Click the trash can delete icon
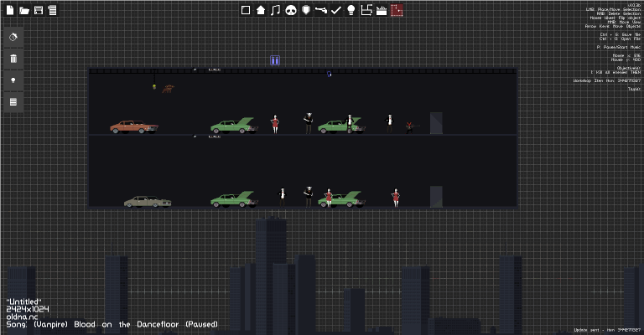The width and height of the screenshot is (644, 335). point(13,59)
